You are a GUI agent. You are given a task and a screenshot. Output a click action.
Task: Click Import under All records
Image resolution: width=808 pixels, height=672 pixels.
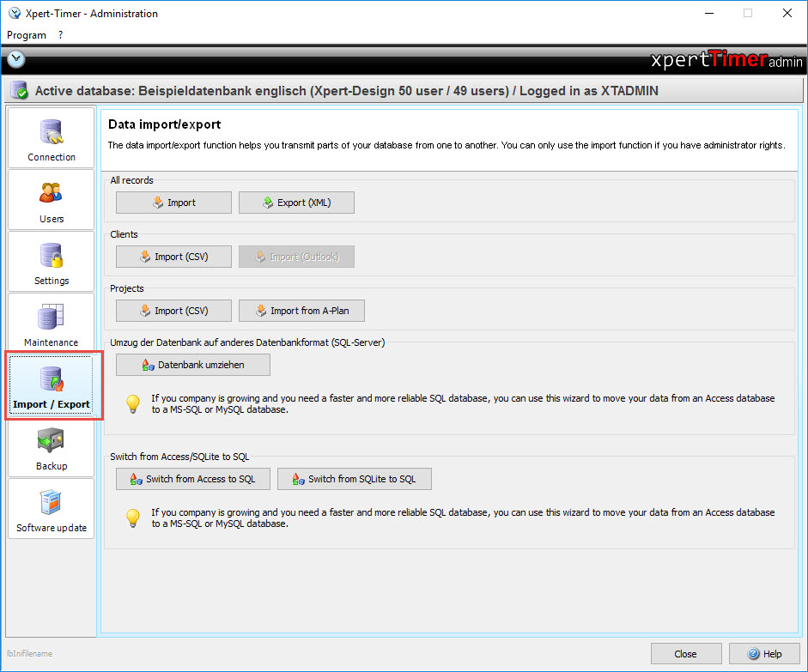coord(173,203)
